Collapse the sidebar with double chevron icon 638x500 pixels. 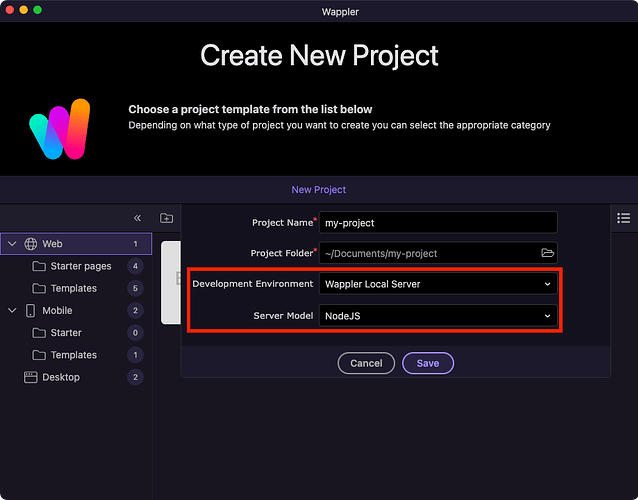[x=138, y=218]
